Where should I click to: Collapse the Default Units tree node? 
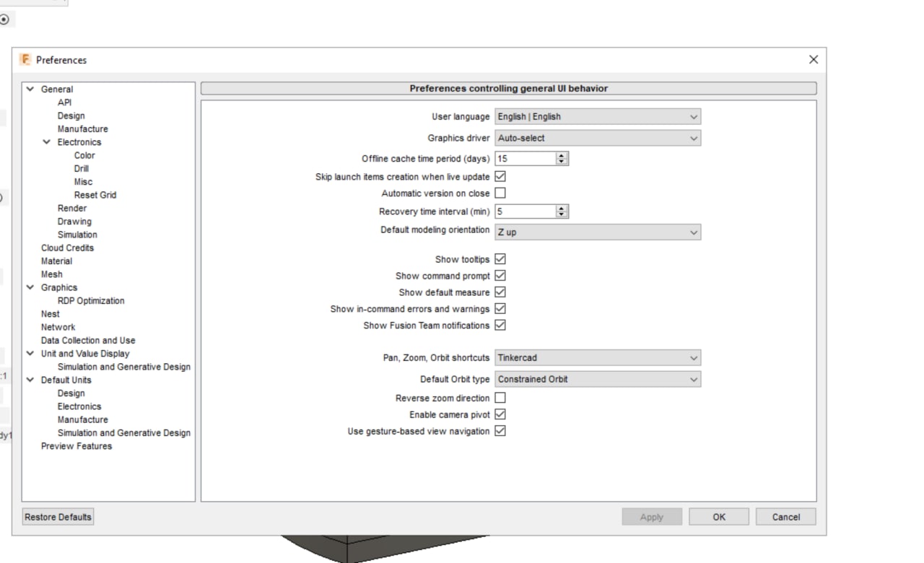point(30,380)
